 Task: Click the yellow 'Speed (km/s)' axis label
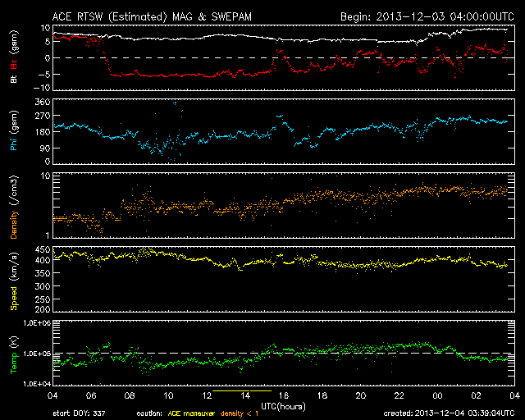14,281
